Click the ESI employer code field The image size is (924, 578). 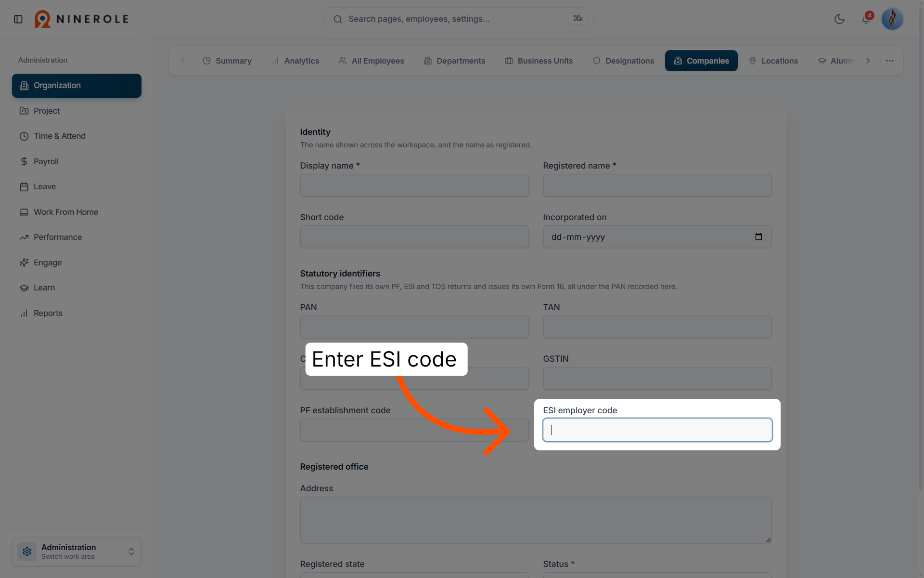657,430
